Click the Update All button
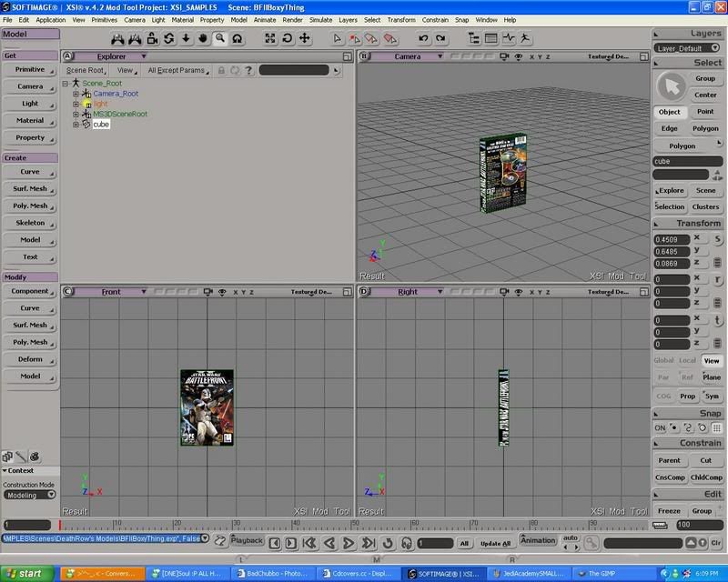 point(495,544)
